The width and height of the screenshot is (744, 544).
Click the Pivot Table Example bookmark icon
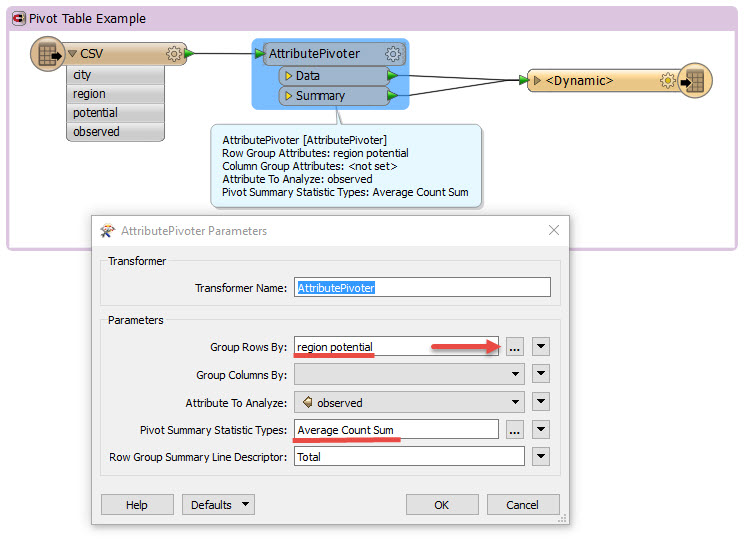[x=19, y=19]
